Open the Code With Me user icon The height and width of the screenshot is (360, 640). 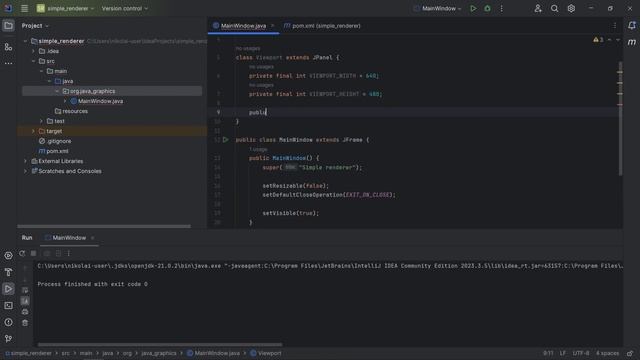tap(538, 8)
